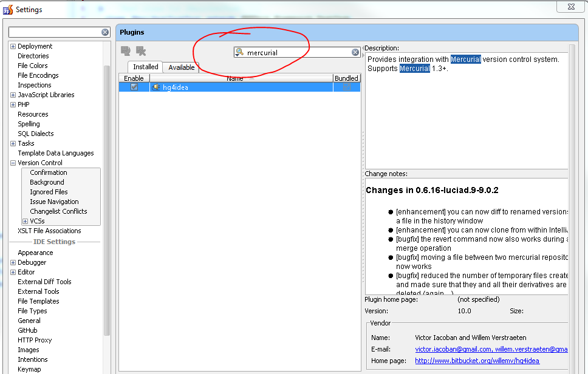Select the Version Control tree label
588x374 pixels.
[x=40, y=163]
